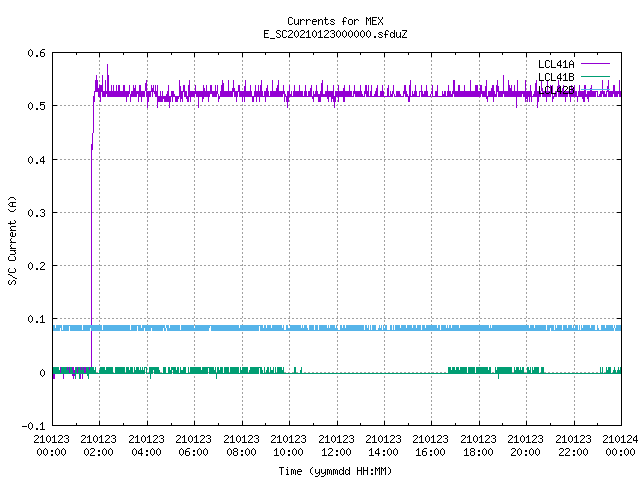
Task: Click the 'S/C Current (A)' axis label
Action: [13, 240]
